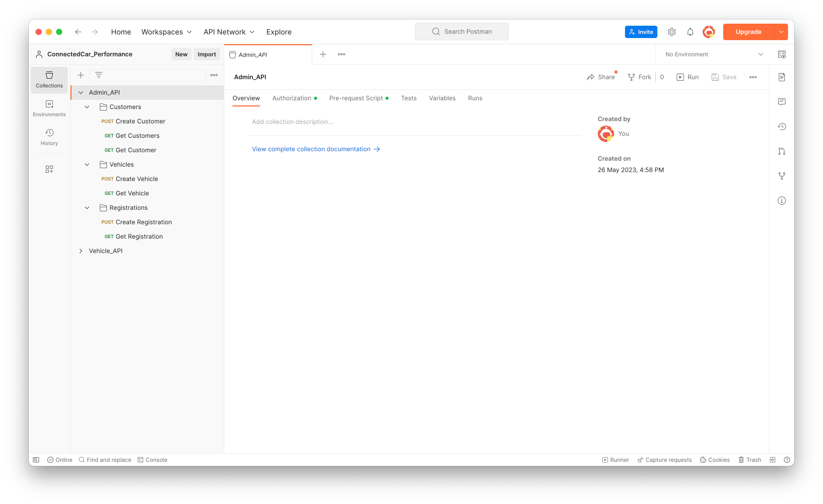Collapse the Registrations folder
The height and width of the screenshot is (504, 823).
coord(87,208)
